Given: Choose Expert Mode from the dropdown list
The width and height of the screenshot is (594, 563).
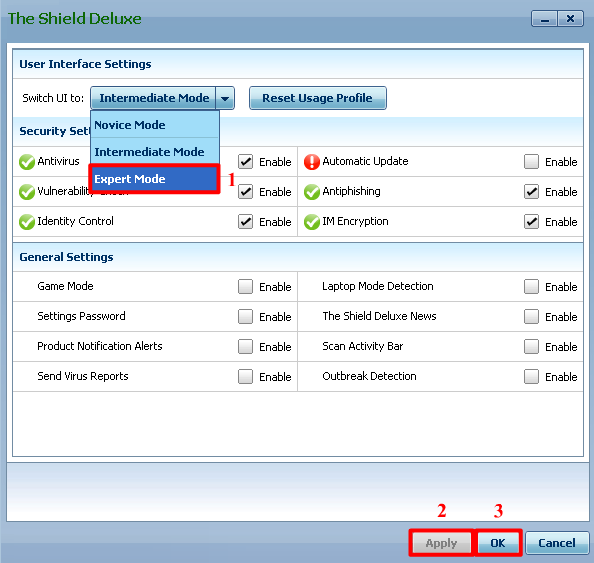Looking at the screenshot, I should click(155, 179).
